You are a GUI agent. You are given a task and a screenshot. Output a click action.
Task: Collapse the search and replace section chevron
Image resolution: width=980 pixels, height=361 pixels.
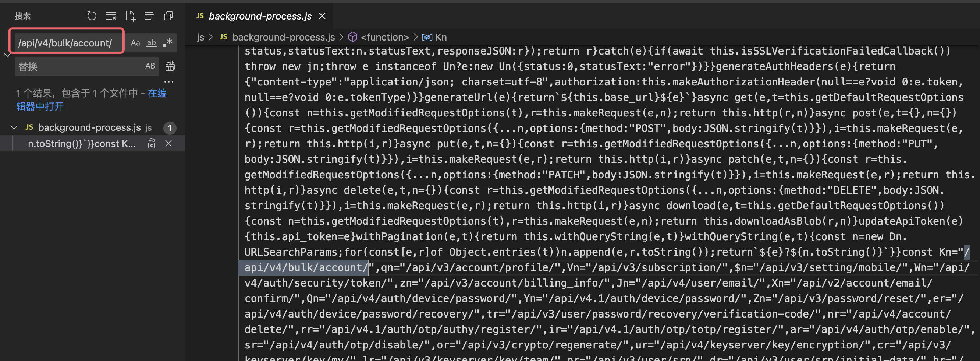7,55
